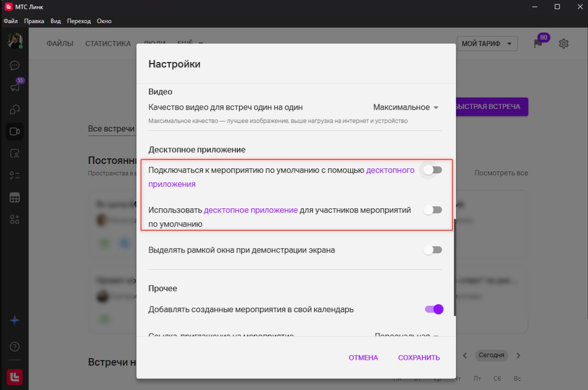This screenshot has height=390, width=588.
Task: Click the 'Прочее' section heading
Action: [x=163, y=289]
